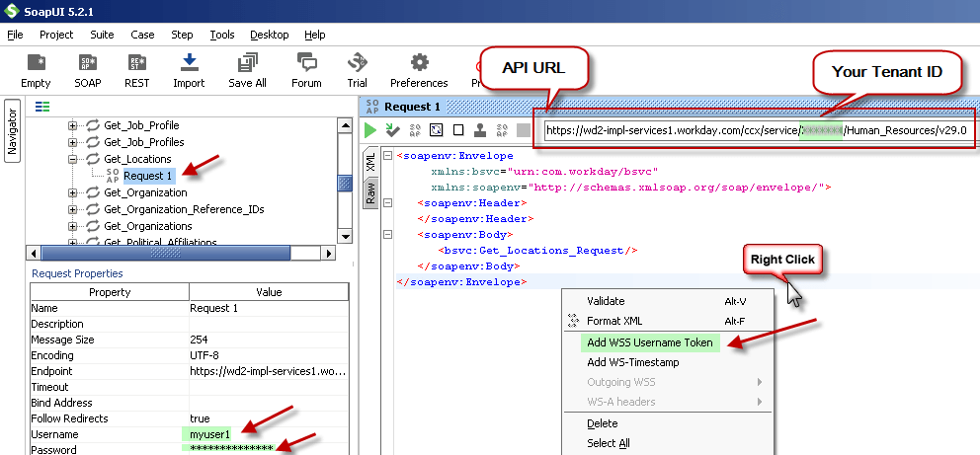Expand the Get_Job_Profiles node
Viewport: 980px width, 455px height.
[x=72, y=142]
